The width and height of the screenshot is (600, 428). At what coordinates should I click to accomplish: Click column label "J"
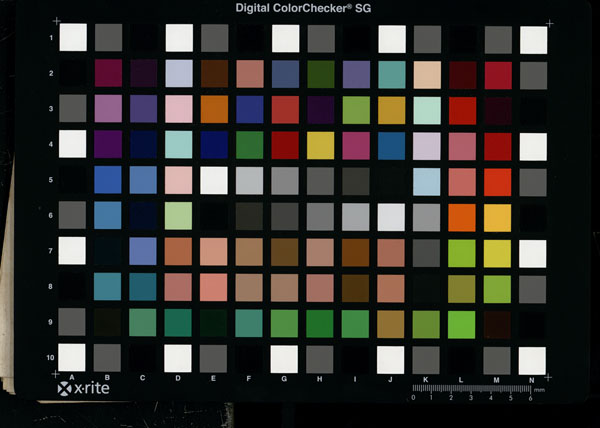390,379
